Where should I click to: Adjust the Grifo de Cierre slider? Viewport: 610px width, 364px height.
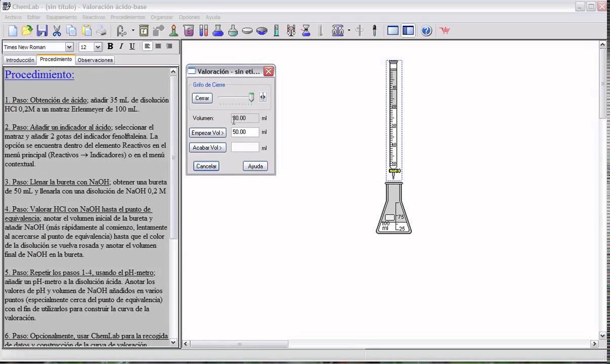click(251, 98)
